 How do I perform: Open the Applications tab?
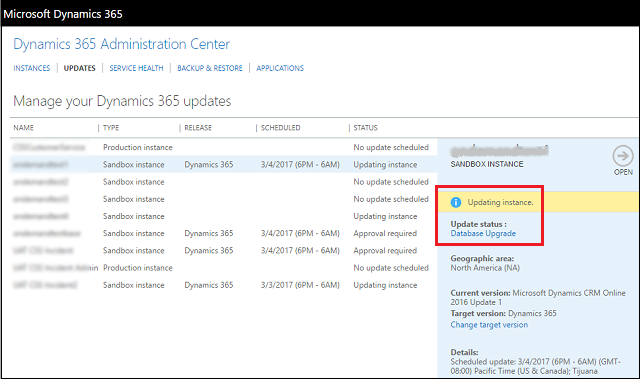[x=280, y=68]
